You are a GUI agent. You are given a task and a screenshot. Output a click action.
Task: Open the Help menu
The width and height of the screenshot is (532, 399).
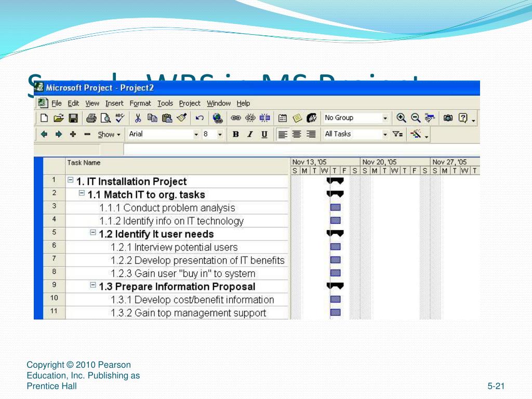pos(243,103)
